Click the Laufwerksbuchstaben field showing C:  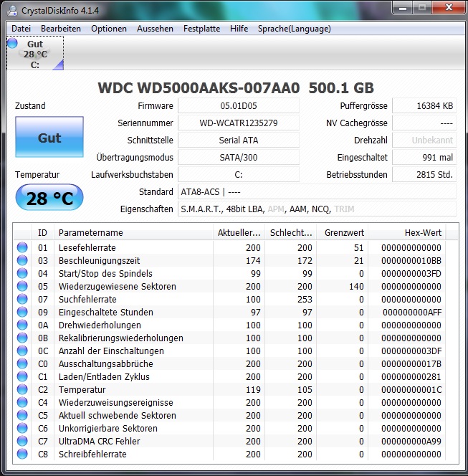coord(239,174)
